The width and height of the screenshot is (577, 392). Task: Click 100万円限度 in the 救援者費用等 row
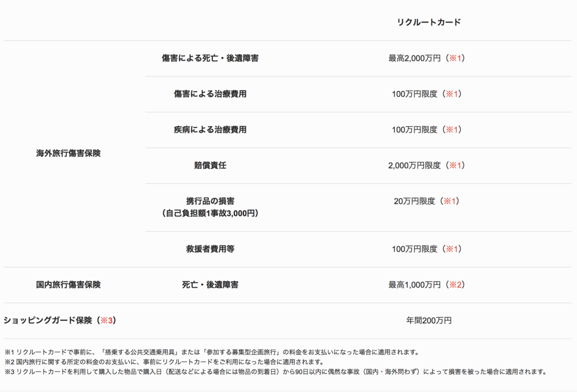coord(414,249)
